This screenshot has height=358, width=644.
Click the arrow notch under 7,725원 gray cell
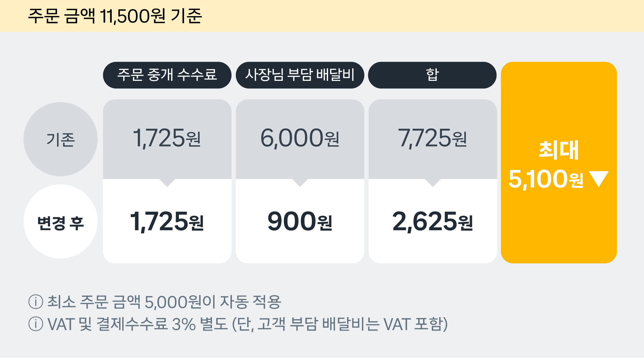433,183
